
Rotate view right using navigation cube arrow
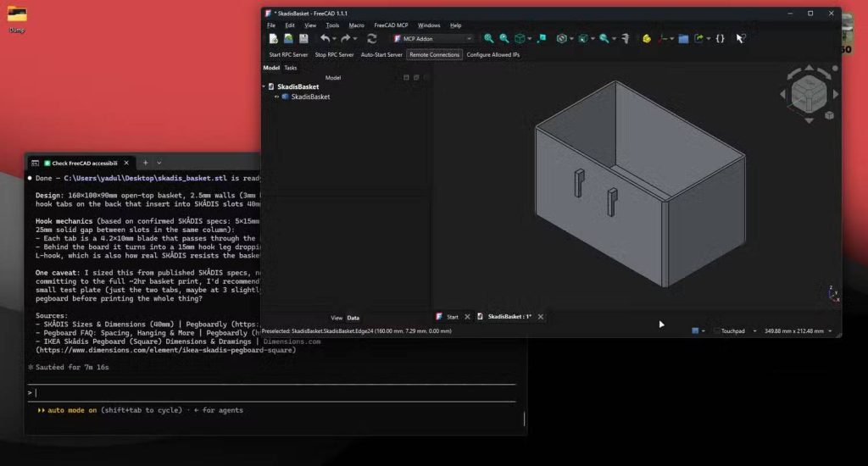pos(835,95)
